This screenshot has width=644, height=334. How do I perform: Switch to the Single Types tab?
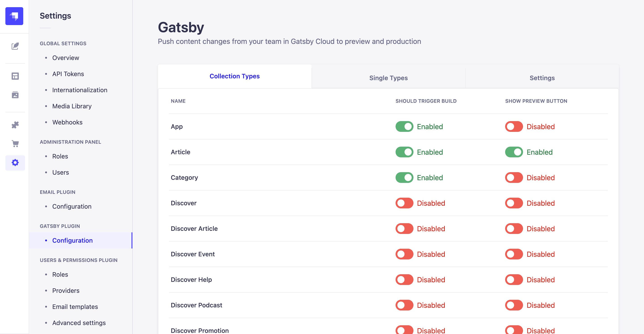pyautogui.click(x=388, y=77)
